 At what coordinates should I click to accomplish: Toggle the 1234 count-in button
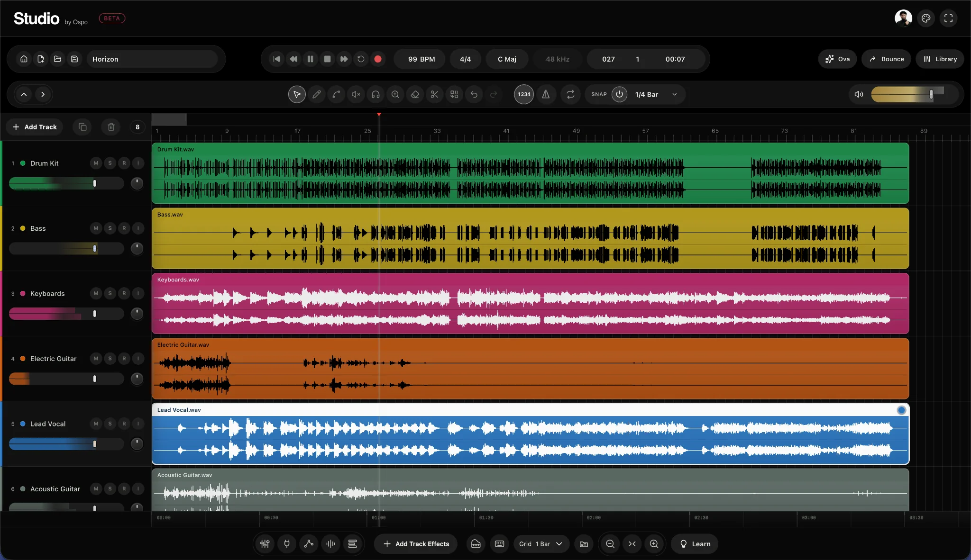(524, 94)
